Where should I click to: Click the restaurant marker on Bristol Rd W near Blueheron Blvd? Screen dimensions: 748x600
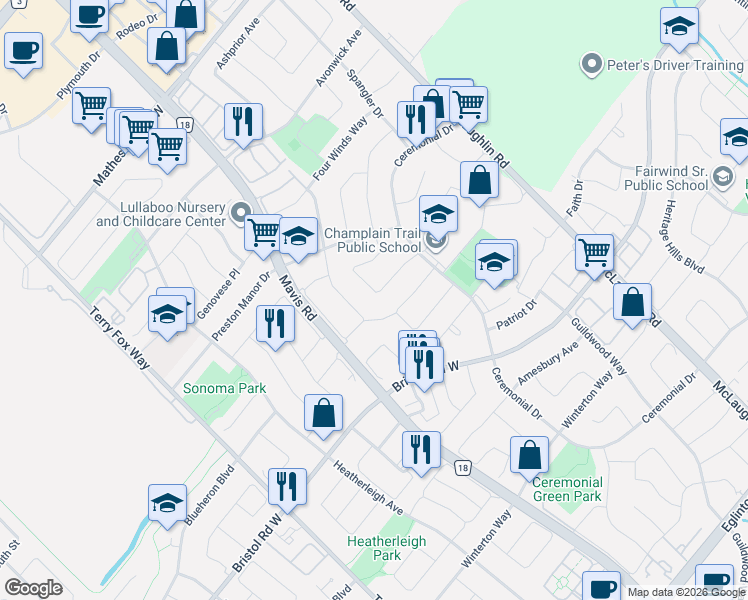[x=287, y=487]
